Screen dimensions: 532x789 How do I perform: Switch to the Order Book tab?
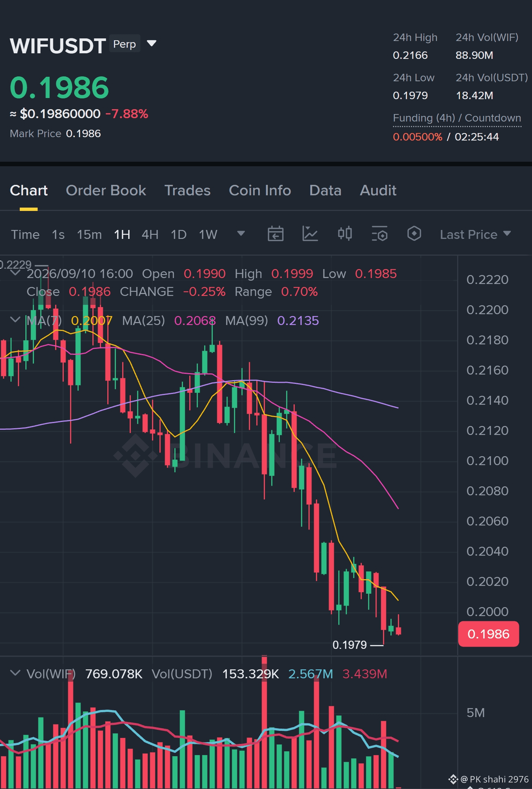pyautogui.click(x=106, y=190)
